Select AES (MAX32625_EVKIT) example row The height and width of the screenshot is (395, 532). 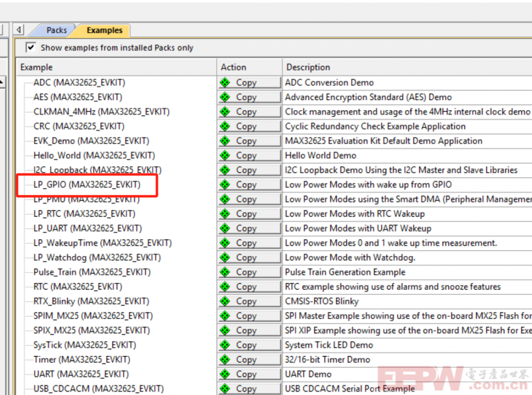[78, 97]
